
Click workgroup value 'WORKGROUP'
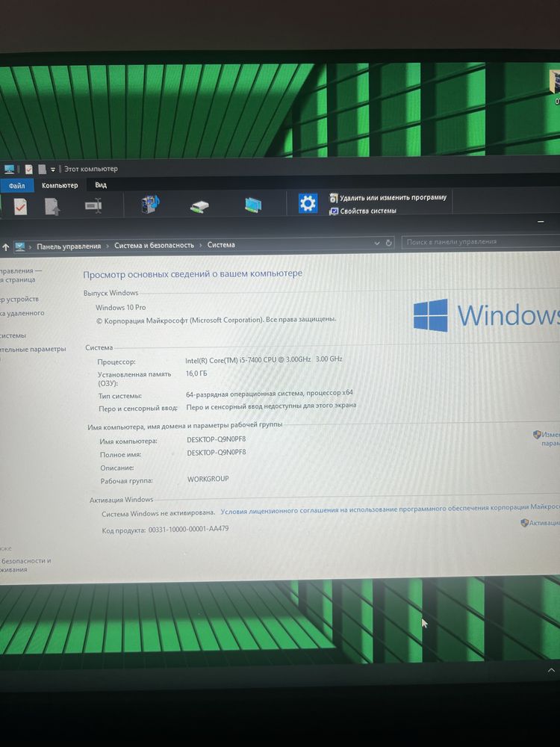point(208,479)
